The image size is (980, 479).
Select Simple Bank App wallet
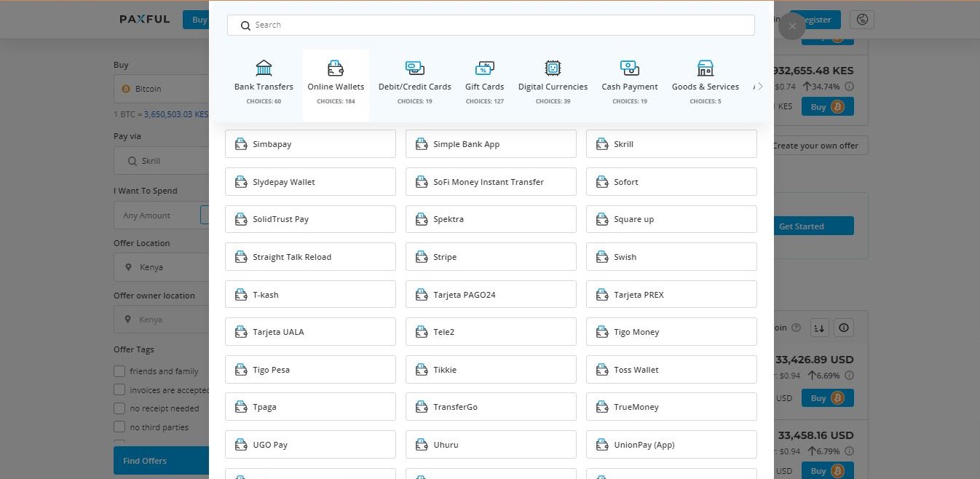point(491,144)
